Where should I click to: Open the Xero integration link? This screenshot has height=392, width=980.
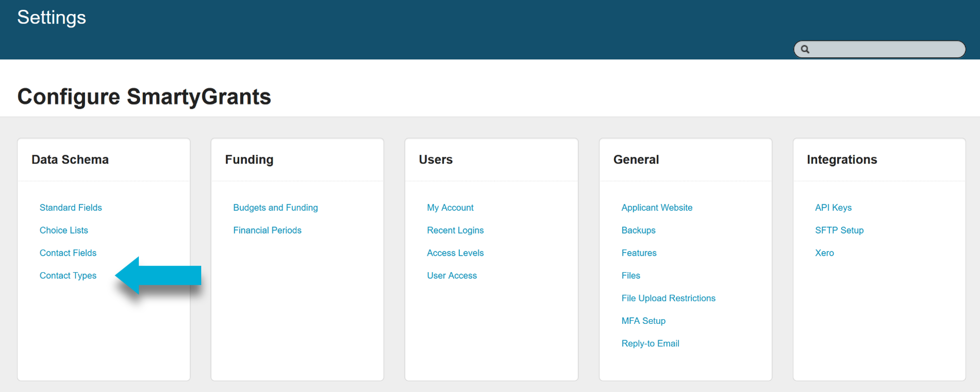pyautogui.click(x=824, y=253)
